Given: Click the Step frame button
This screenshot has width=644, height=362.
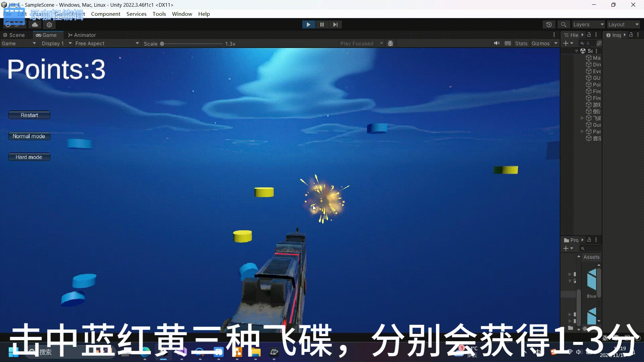Looking at the screenshot, I should click(x=335, y=24).
